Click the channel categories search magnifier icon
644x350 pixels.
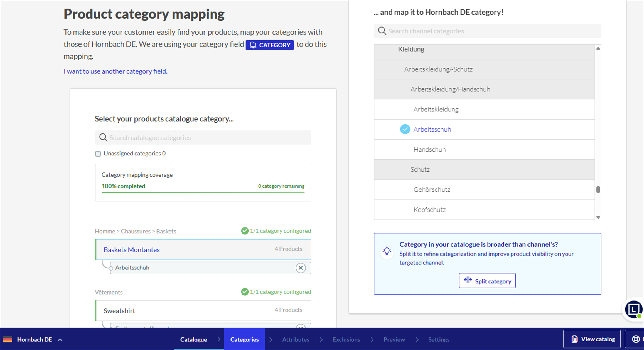click(382, 31)
